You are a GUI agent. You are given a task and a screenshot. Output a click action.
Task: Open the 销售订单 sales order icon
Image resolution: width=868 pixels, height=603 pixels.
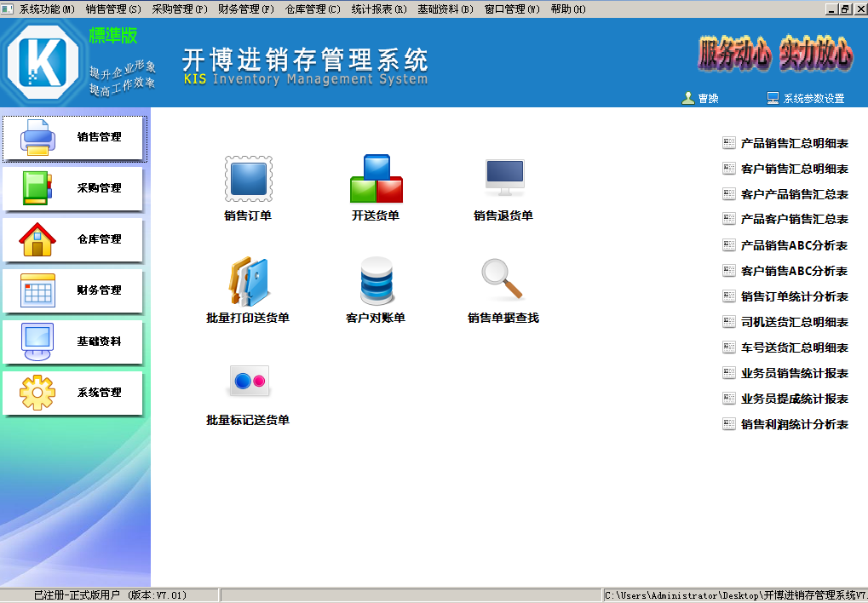pos(249,179)
